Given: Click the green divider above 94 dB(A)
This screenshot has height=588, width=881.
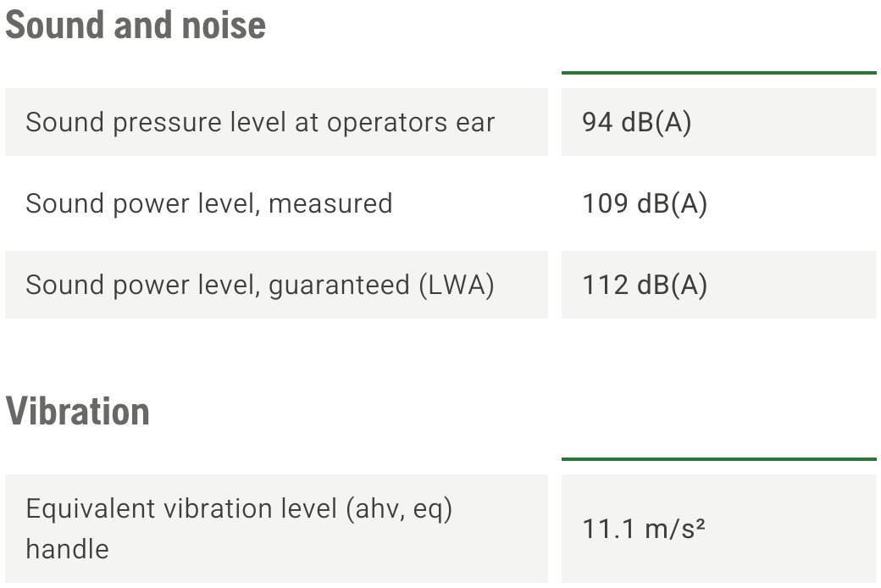Looking at the screenshot, I should pyautogui.click(x=718, y=73).
